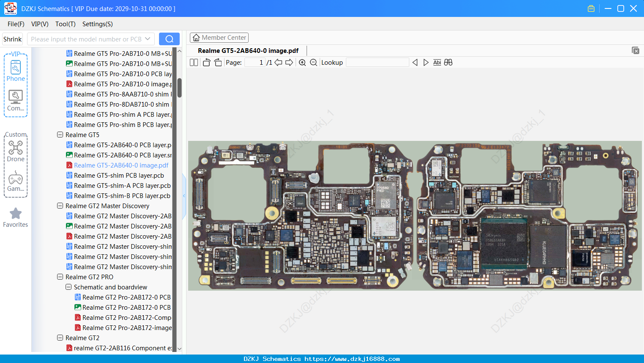Screen dimensions: 644x363
Task: Click the DZKJ app logo
Action: tap(10, 8)
